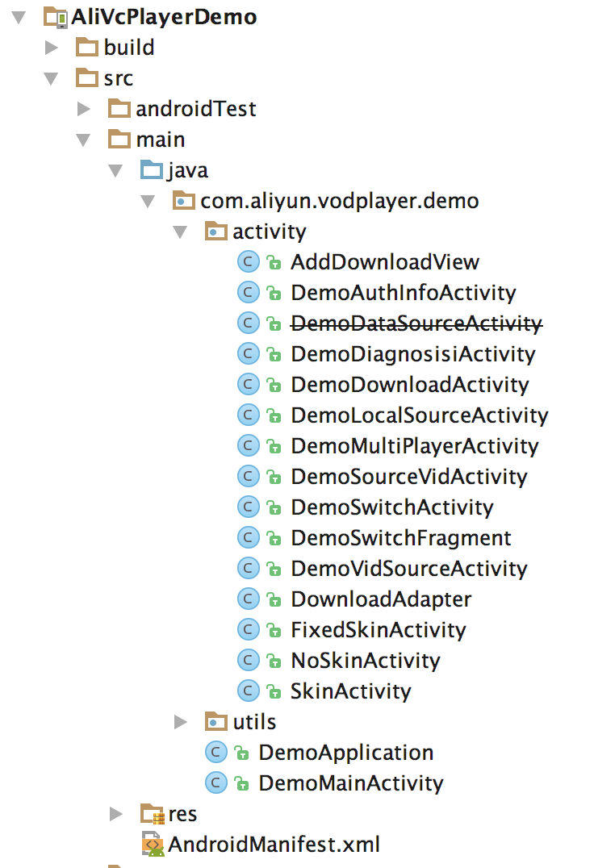Screen dimensions: 594x868
Task: Collapse the main folder arrow
Action: click(x=83, y=140)
